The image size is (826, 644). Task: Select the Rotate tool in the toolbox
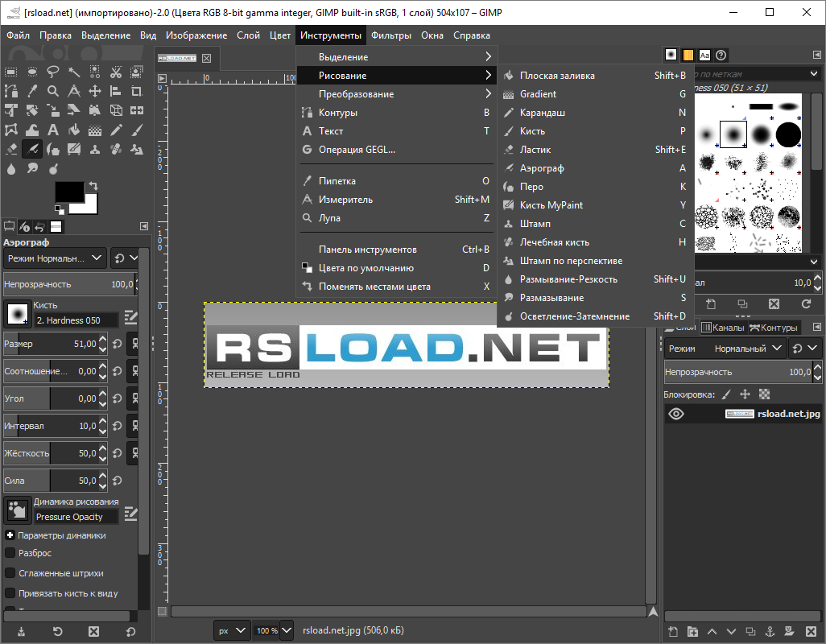pos(31,110)
